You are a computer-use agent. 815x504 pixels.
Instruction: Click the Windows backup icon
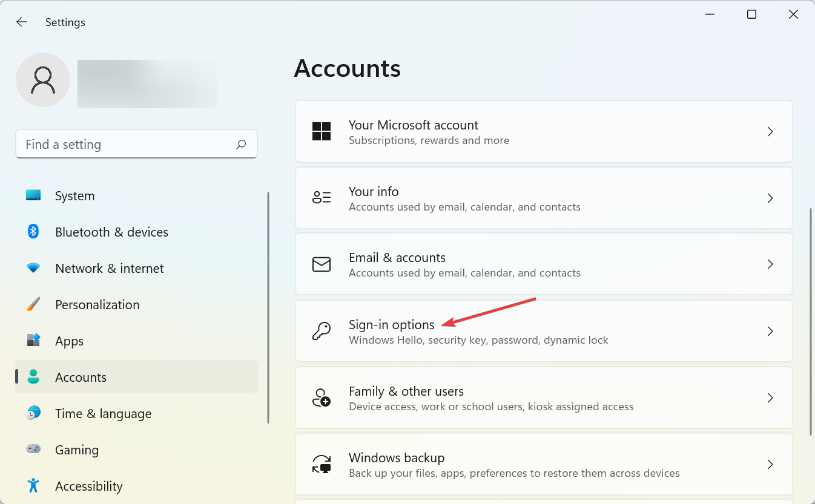click(322, 464)
